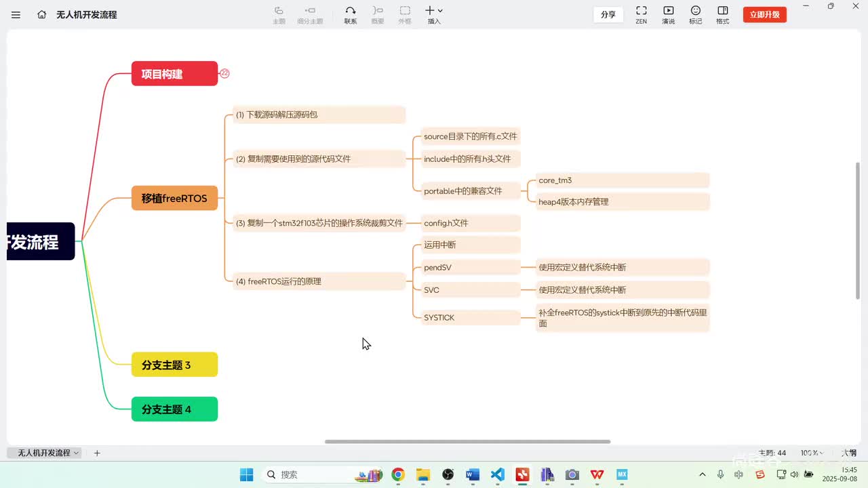The width and height of the screenshot is (868, 488).
Task: Select the 补全freeRTOS的systick中断 topic
Action: click(x=623, y=318)
